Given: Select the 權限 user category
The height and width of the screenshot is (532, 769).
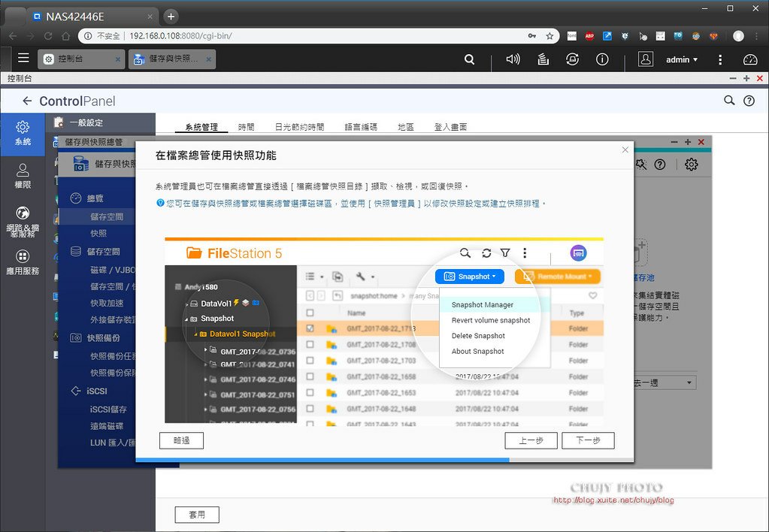Looking at the screenshot, I should tap(23, 177).
